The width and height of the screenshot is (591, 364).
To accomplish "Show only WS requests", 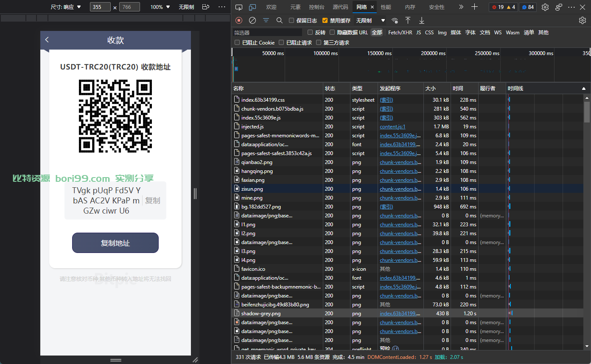I will (x=498, y=32).
